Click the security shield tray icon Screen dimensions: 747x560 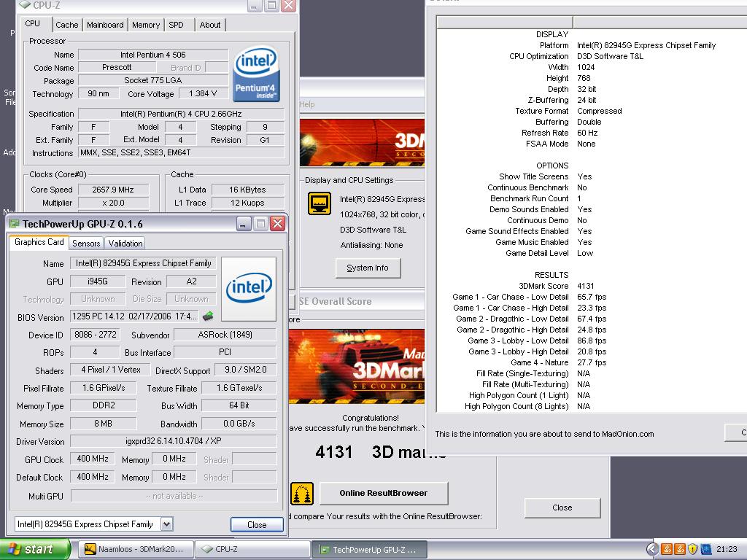point(693,550)
